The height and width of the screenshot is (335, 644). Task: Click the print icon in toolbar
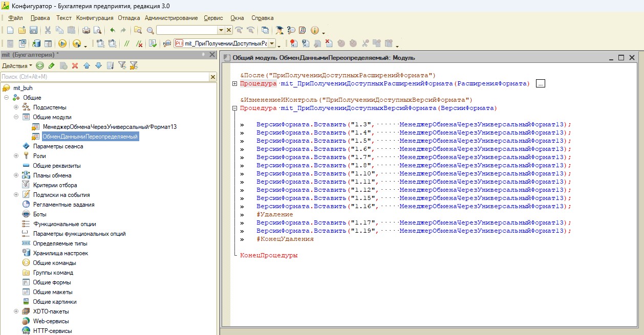86,30
